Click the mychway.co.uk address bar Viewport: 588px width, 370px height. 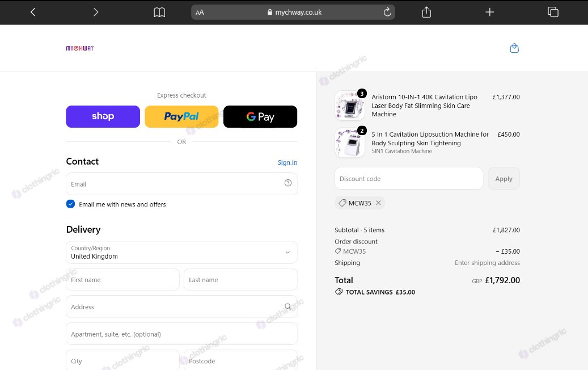[x=293, y=12]
